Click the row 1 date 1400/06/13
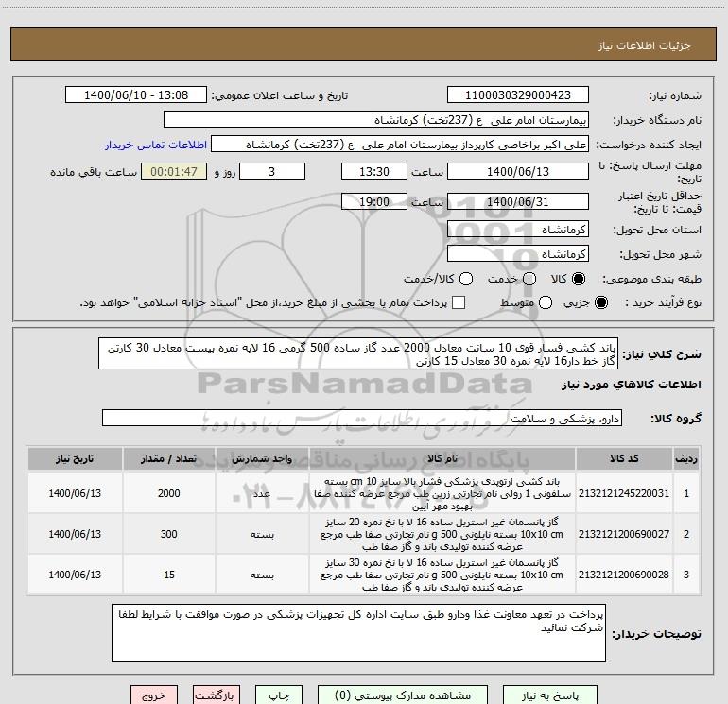Viewport: 728px width, 704px height. click(x=75, y=493)
